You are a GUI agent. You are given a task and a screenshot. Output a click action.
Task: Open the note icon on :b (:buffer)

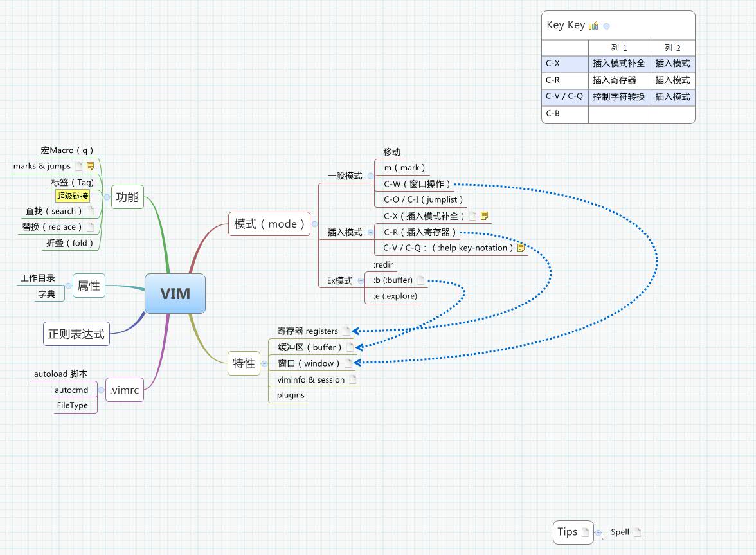(x=421, y=280)
